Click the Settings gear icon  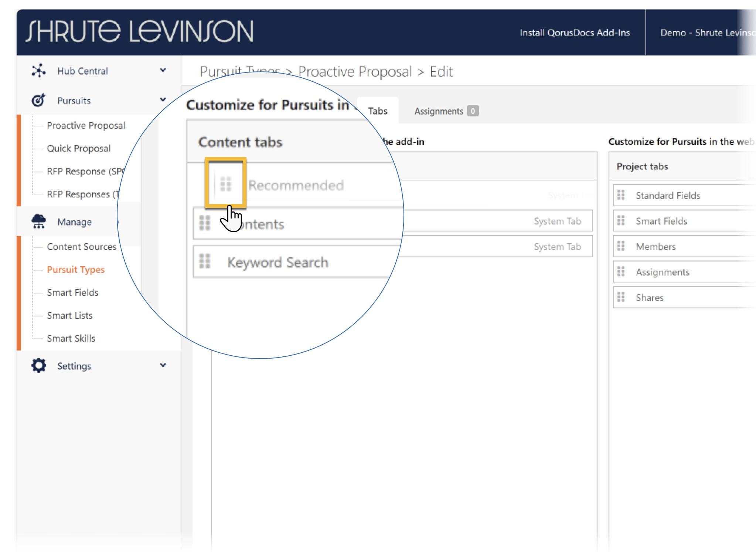tap(38, 365)
